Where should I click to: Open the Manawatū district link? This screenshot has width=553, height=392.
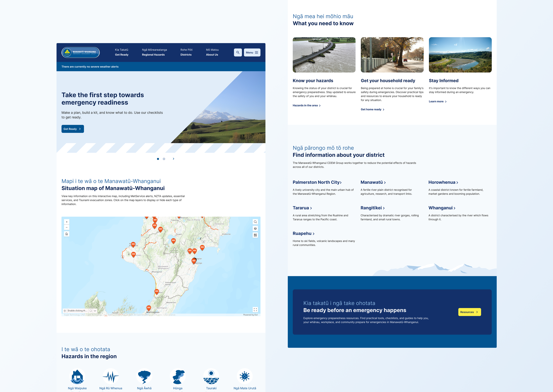click(373, 182)
